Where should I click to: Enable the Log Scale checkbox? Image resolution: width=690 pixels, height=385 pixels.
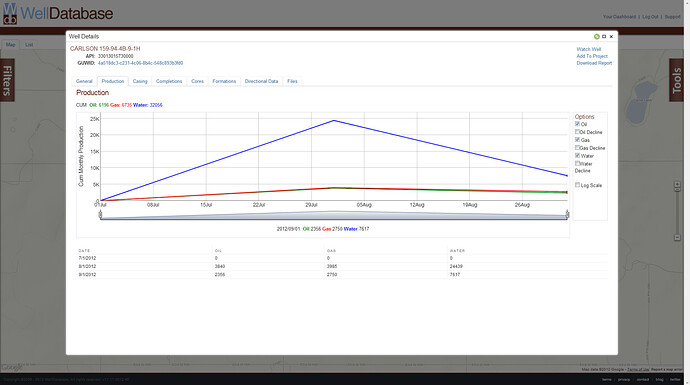(x=577, y=185)
